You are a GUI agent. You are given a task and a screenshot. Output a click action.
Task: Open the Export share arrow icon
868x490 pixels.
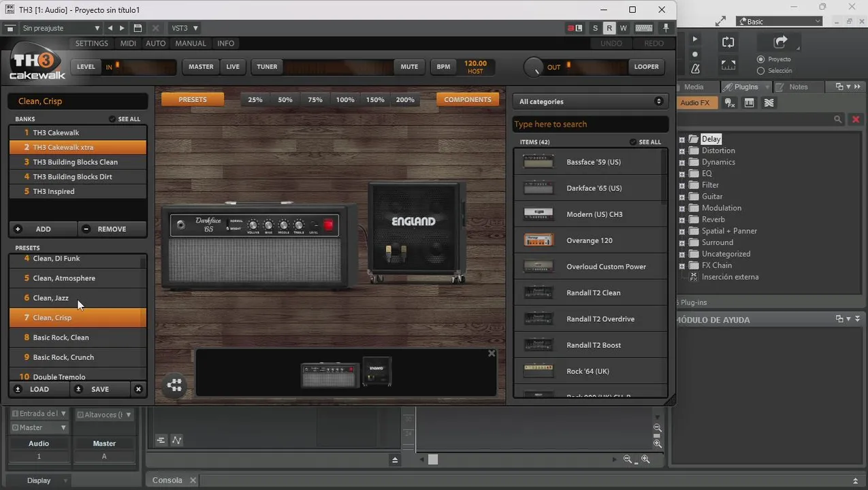[x=779, y=42]
